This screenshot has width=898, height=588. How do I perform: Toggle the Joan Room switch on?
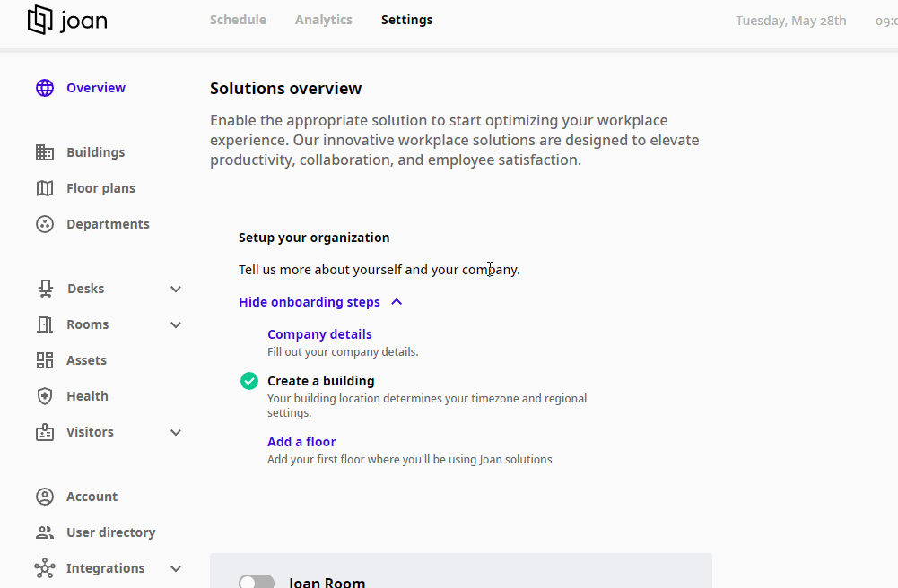[x=256, y=581]
